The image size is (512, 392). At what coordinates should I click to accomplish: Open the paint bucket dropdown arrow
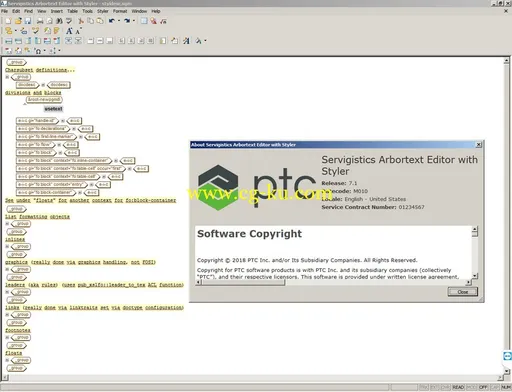pos(205,41)
